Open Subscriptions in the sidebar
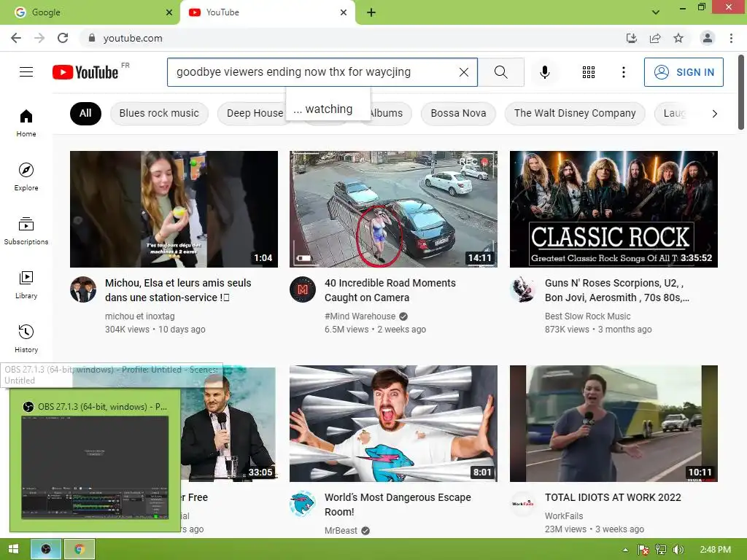Viewport: 747px width, 560px height. 26,230
